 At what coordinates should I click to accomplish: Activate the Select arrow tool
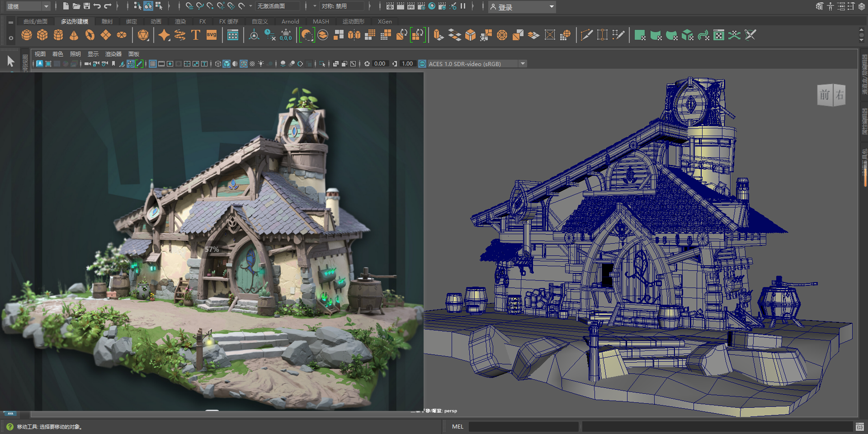point(11,61)
